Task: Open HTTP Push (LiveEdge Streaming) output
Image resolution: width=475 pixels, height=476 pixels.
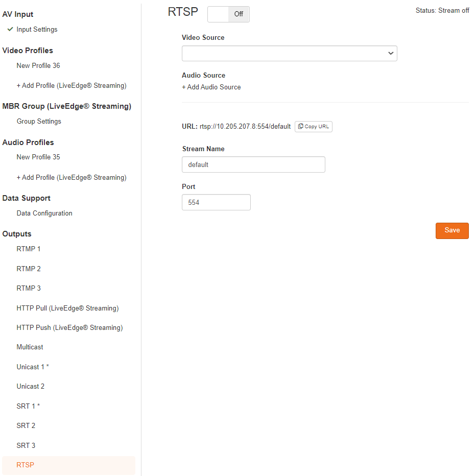Action: point(69,328)
